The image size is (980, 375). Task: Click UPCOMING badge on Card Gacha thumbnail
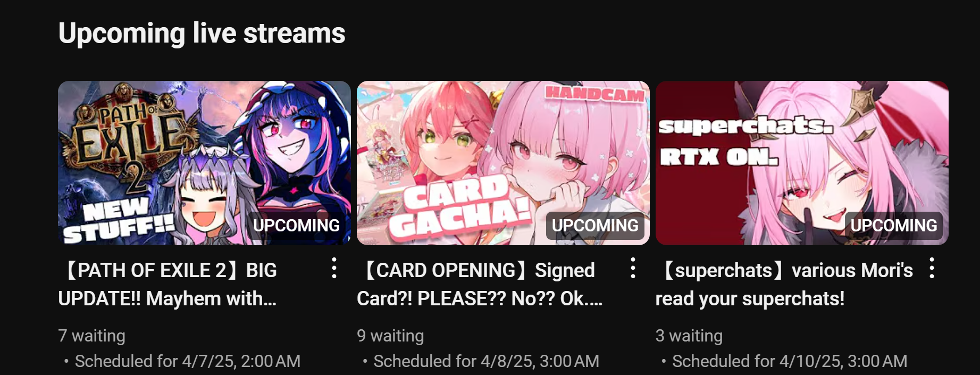point(595,226)
